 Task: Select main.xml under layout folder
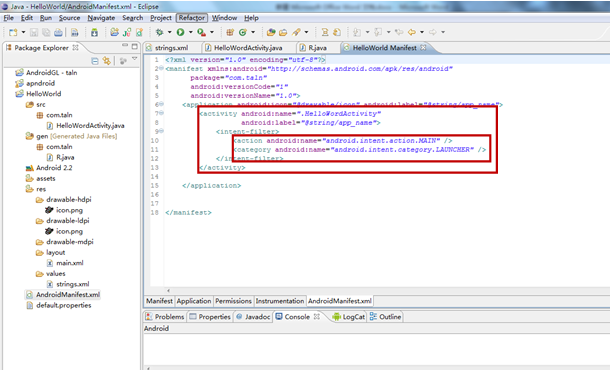65,263
